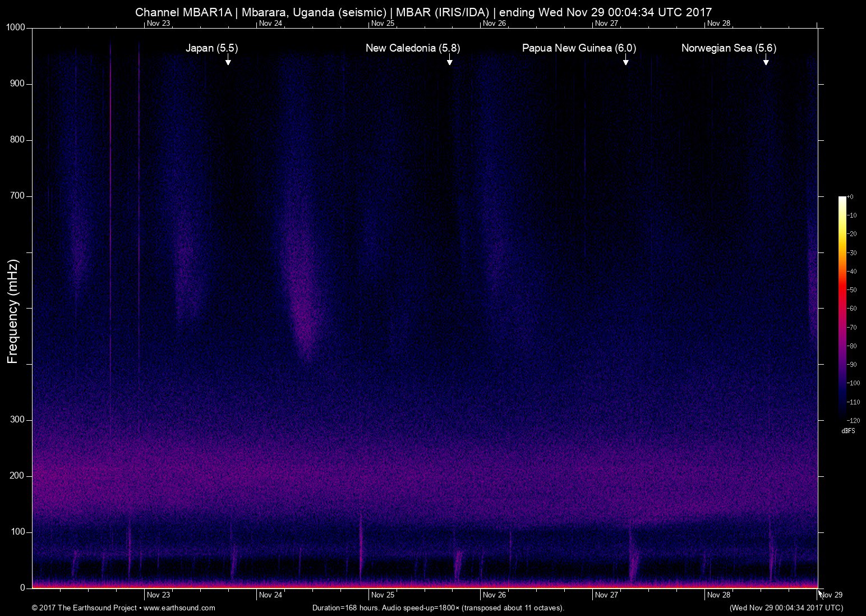
Task: Click the 1000 frequency tick label
Action: coord(16,27)
